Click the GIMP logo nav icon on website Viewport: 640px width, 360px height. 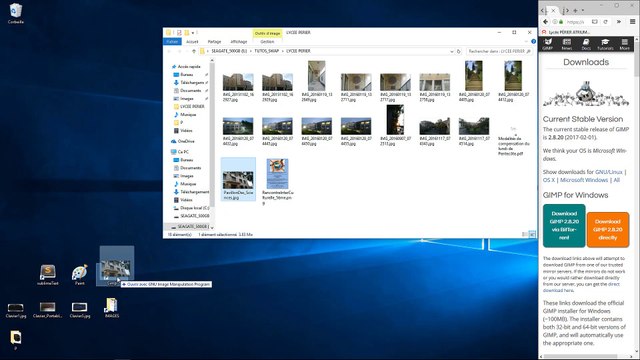pos(548,44)
